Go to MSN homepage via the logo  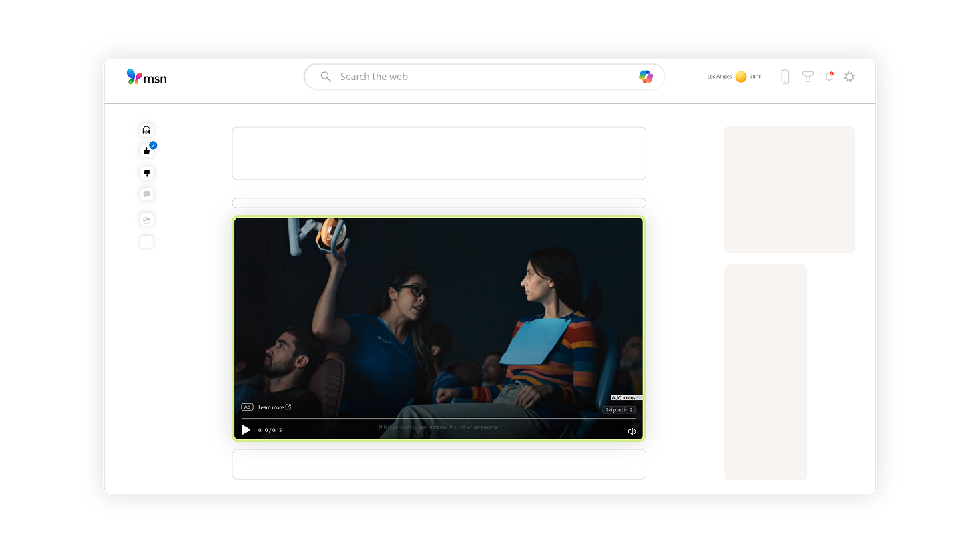tap(146, 77)
